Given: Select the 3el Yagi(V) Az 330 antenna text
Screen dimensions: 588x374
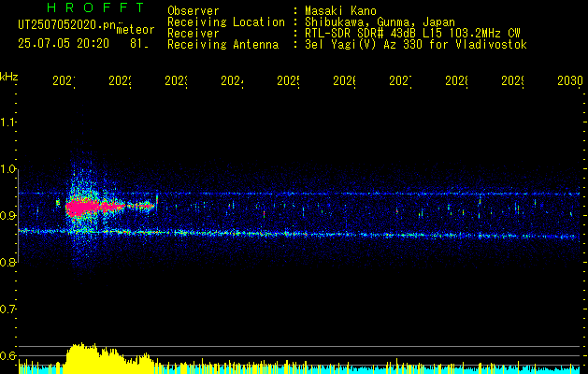Looking at the screenshot, I should [x=416, y=45].
